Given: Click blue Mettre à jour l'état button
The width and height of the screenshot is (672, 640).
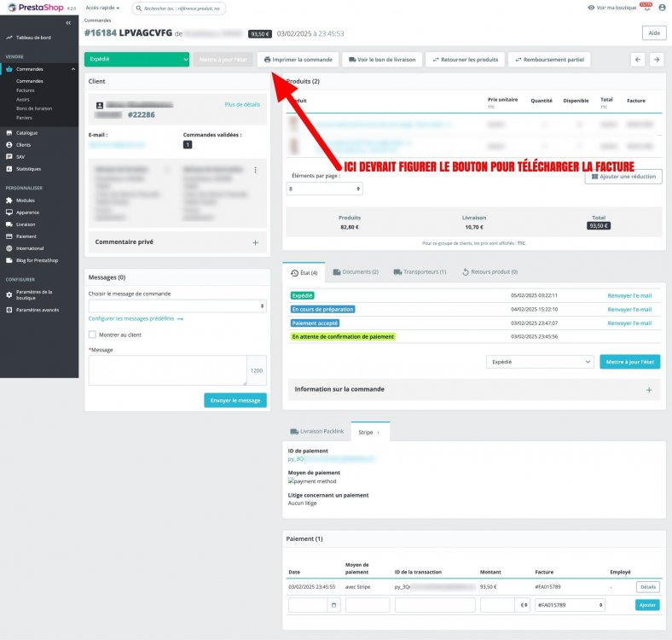Looking at the screenshot, I should pos(630,362).
